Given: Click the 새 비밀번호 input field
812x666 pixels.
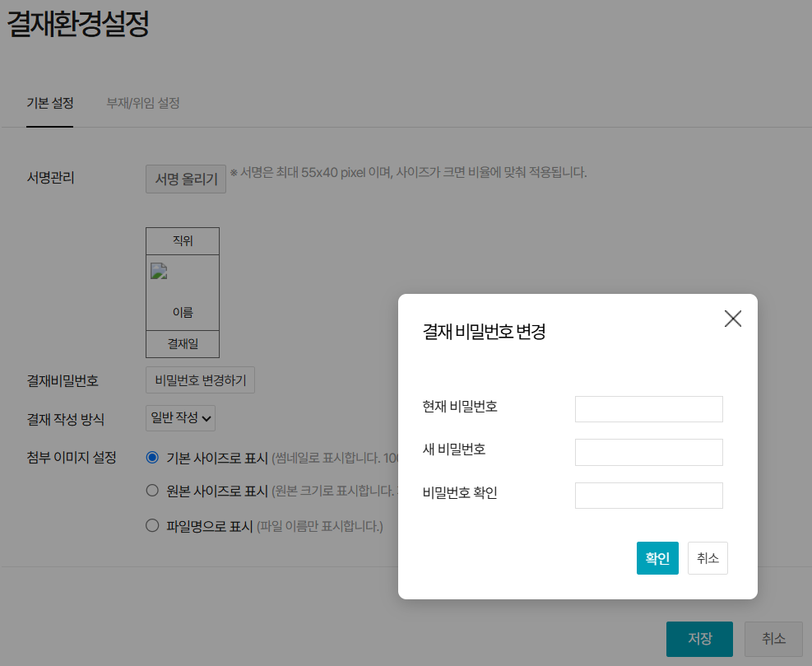Looking at the screenshot, I should (648, 452).
